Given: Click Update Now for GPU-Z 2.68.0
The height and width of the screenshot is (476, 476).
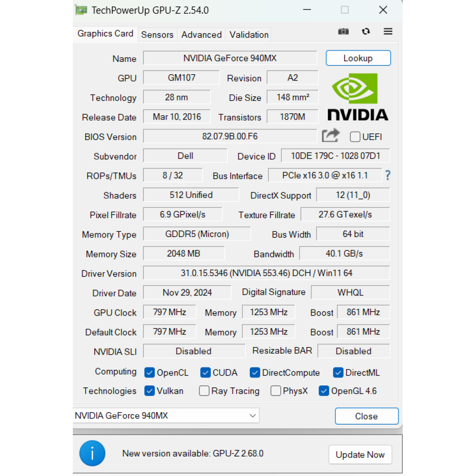Looking at the screenshot, I should (x=360, y=455).
